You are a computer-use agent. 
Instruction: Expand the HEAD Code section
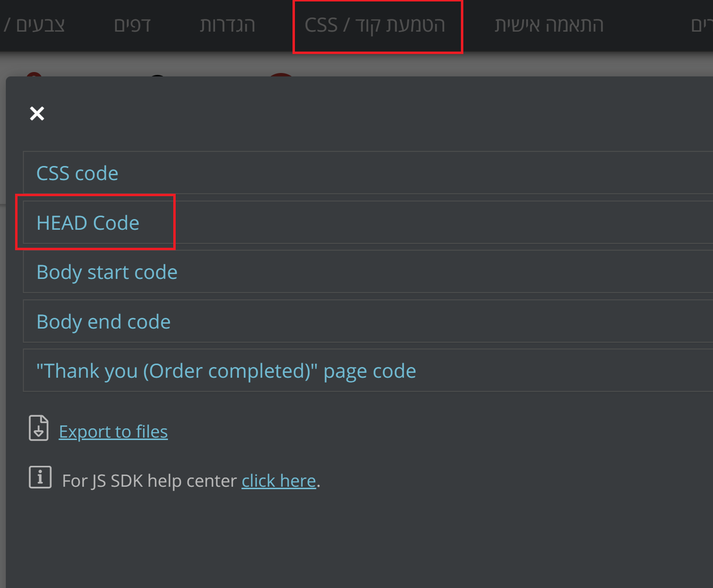click(88, 223)
